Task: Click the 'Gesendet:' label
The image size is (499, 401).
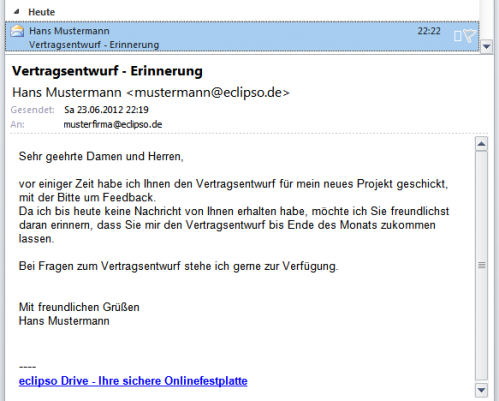Action: (x=32, y=110)
